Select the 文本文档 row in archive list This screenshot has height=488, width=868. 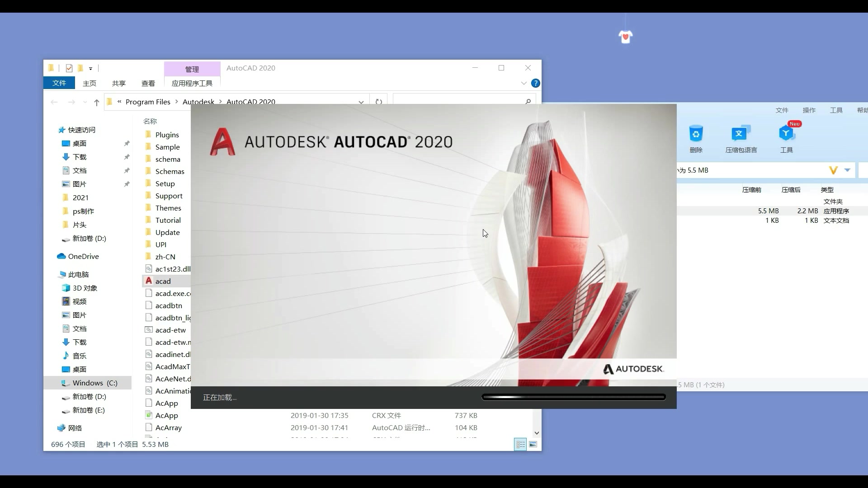[x=772, y=221]
